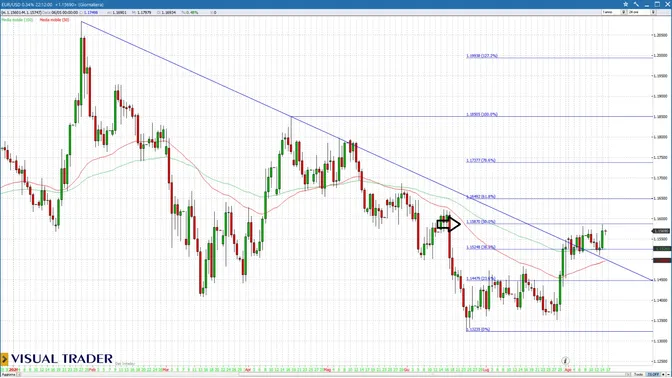672x378 pixels.
Task: Click the current price tag on price axis
Action: coord(661,231)
